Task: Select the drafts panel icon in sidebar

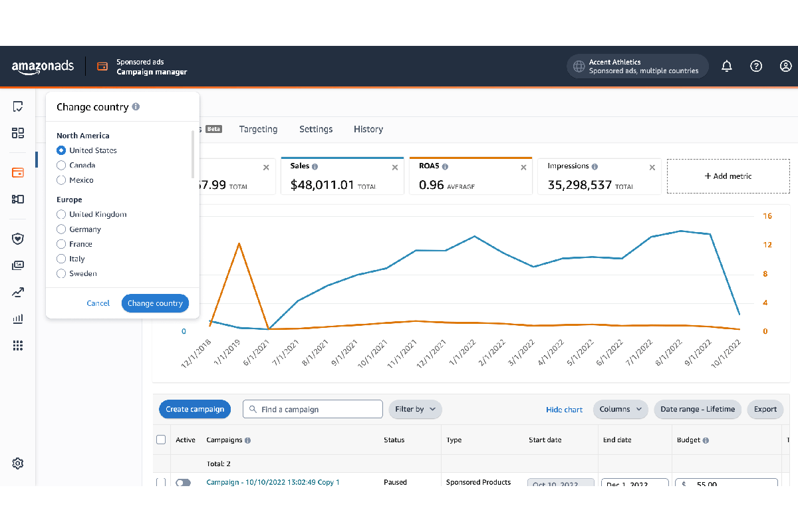Action: click(x=18, y=132)
